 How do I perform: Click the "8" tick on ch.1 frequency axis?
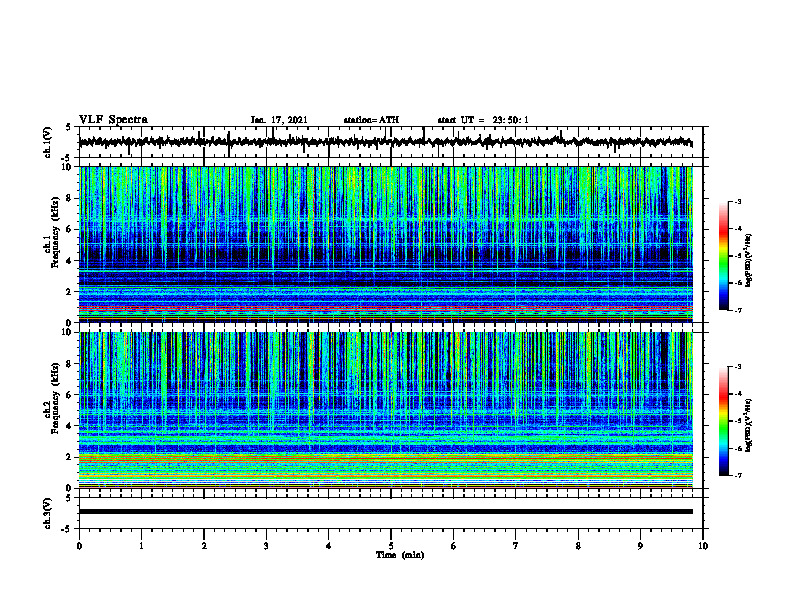click(x=69, y=198)
